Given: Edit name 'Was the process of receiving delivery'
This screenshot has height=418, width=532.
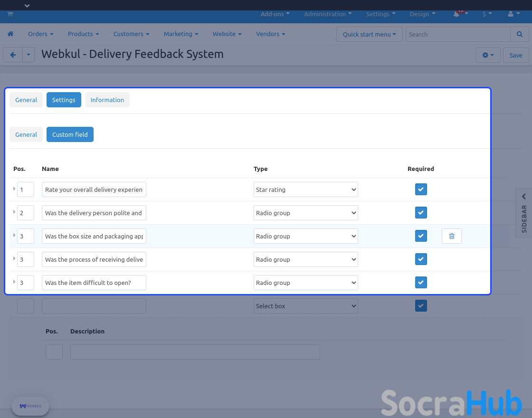Looking at the screenshot, I should click(94, 259).
